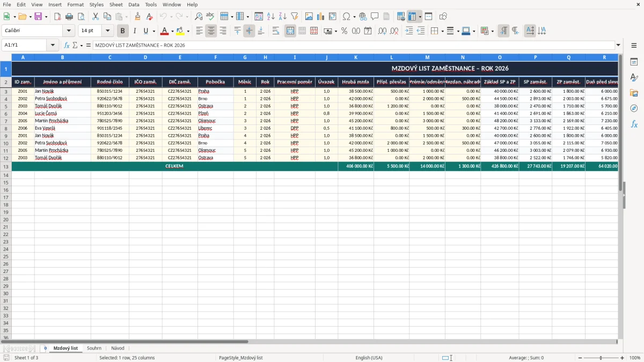This screenshot has width=644, height=362.
Task: Toggle Italic formatting
Action: tap(135, 31)
